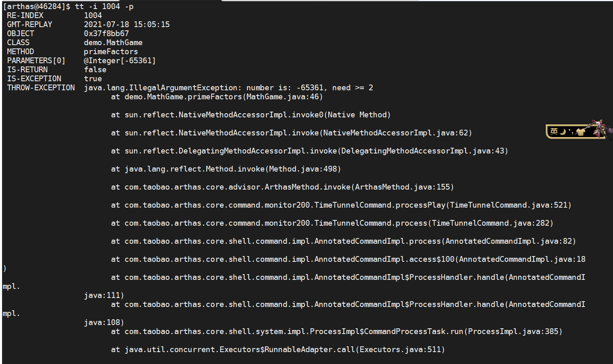Click the [arthas@46284]$ prompt
Image resolution: width=613 pixels, height=364 pixels.
coord(37,6)
